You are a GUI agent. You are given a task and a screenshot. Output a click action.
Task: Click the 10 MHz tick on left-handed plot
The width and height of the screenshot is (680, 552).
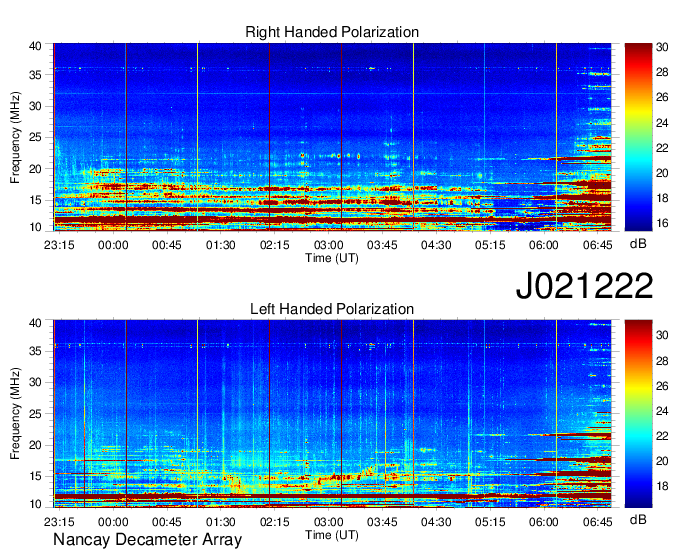point(35,504)
